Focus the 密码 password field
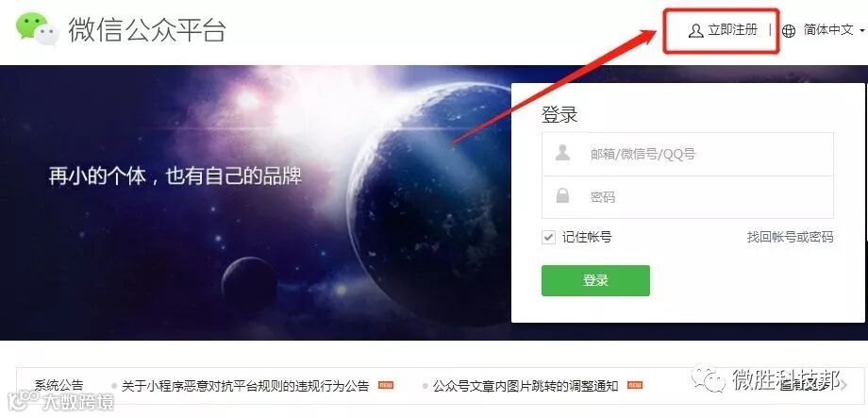The height and width of the screenshot is (418, 868). tap(688, 197)
